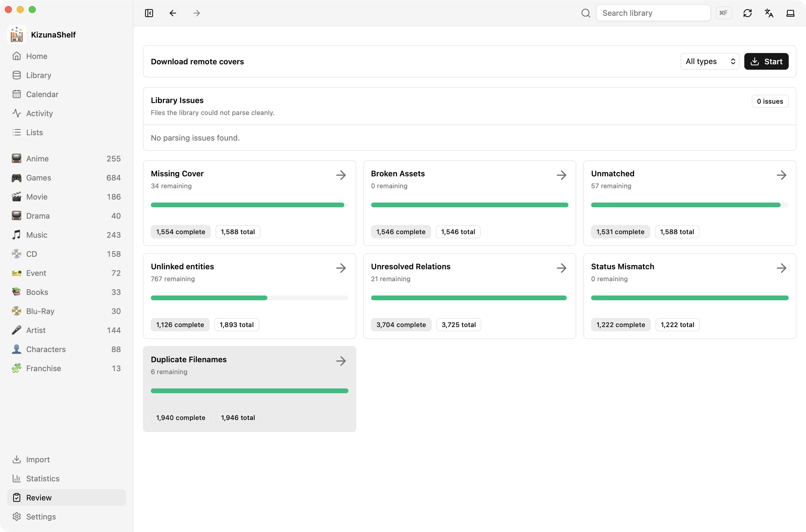Click the Games controller icon
The image size is (806, 532).
point(16,178)
